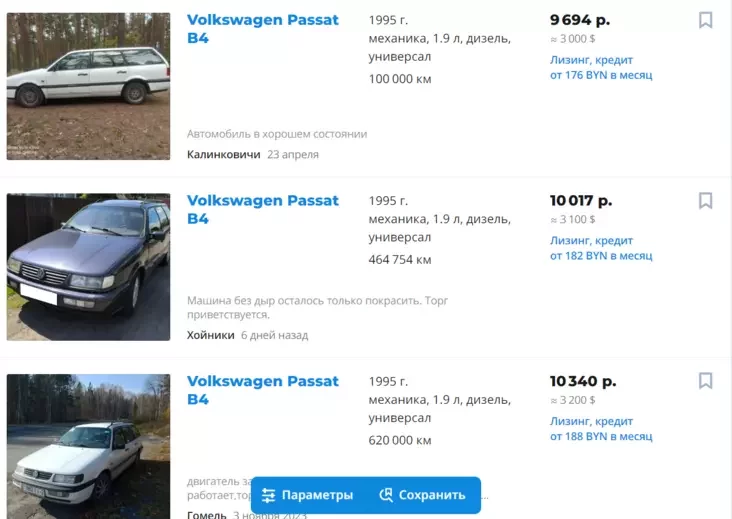Bookmark the 9 694 р. Passat listing
The height and width of the screenshot is (519, 732).
[x=705, y=20]
